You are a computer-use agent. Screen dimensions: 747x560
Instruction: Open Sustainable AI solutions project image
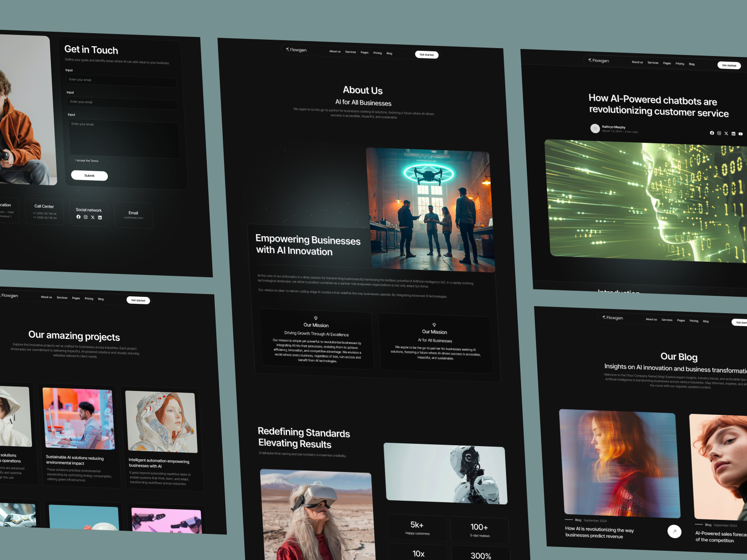point(78,419)
